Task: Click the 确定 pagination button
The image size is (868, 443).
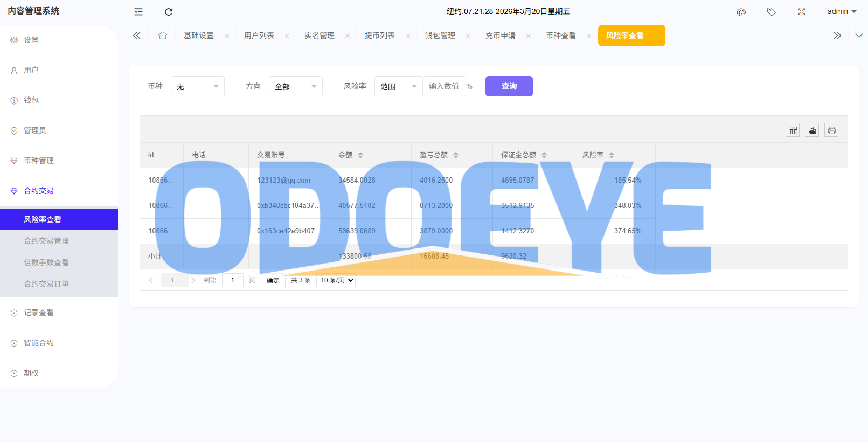Action: click(x=273, y=281)
